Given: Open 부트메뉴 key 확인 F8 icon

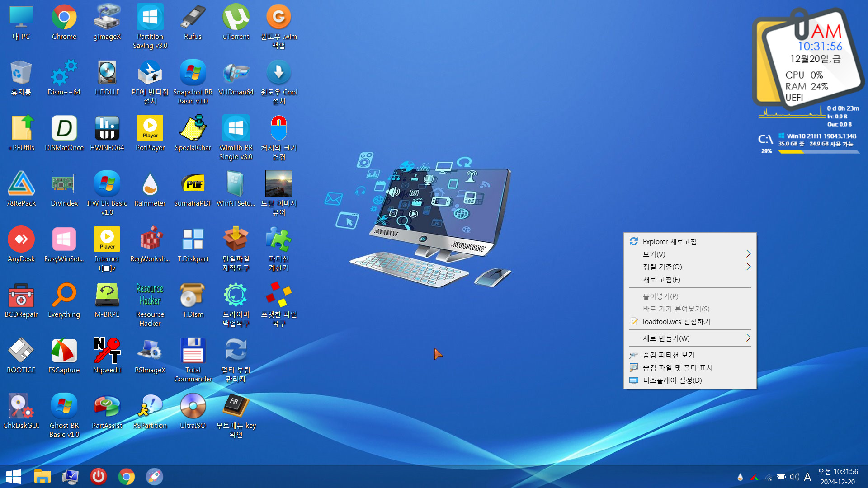Looking at the screenshot, I should coord(236,416).
